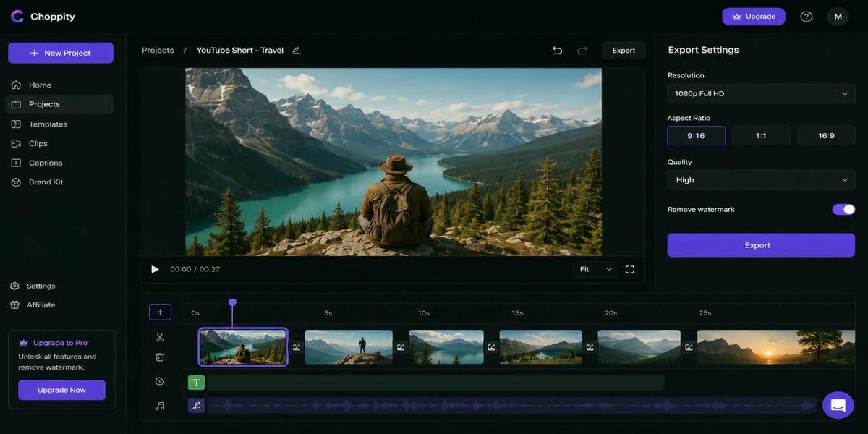The height and width of the screenshot is (434, 868).
Task: Open fullscreen preview icon
Action: click(630, 269)
